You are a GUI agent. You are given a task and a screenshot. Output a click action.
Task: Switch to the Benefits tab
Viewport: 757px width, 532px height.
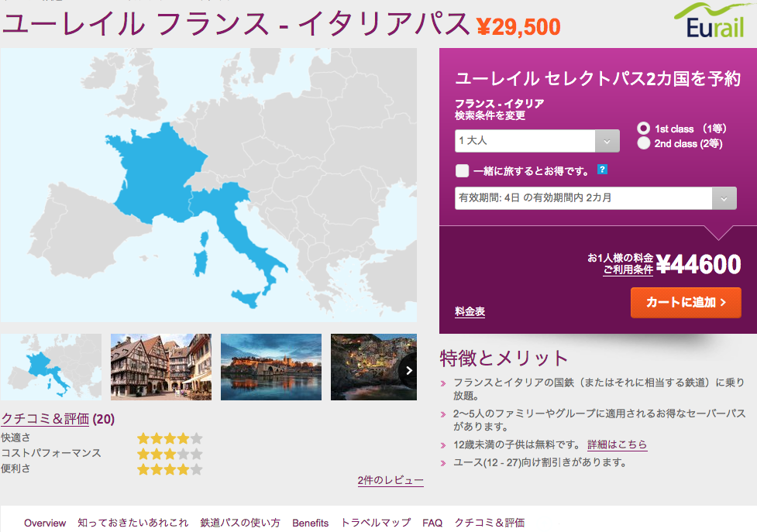311,523
